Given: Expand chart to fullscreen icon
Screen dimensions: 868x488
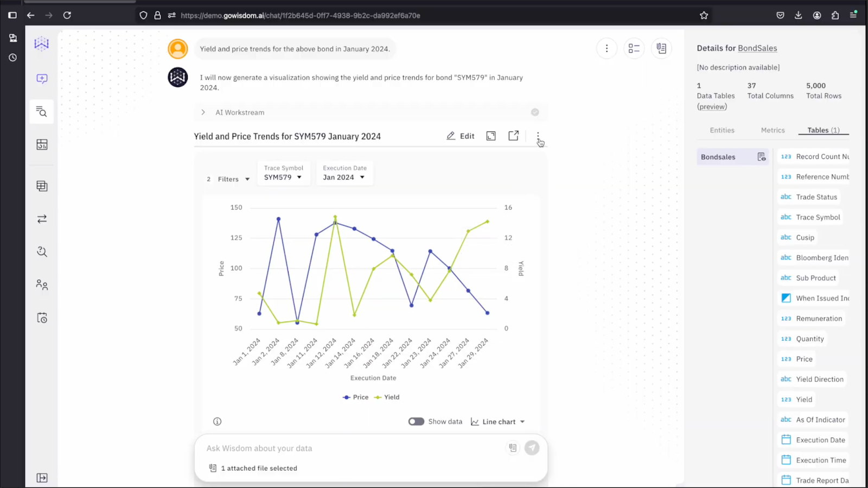Looking at the screenshot, I should 491,136.
